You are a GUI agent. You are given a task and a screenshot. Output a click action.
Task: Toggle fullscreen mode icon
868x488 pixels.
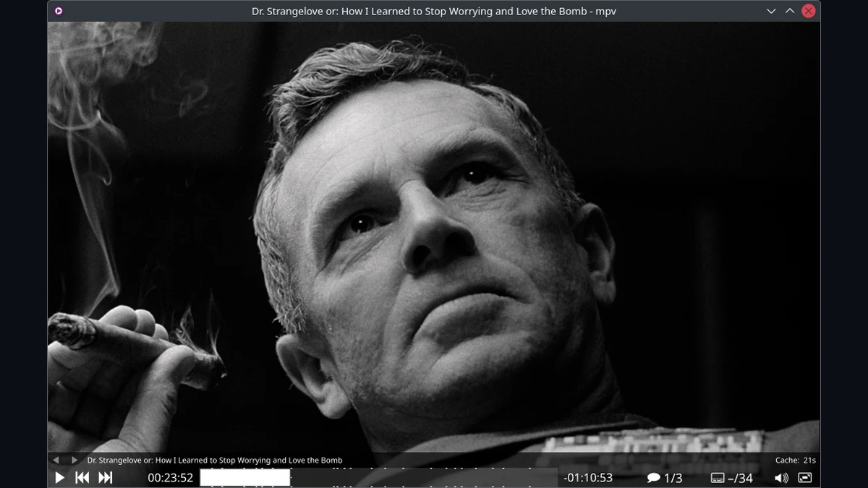(805, 478)
